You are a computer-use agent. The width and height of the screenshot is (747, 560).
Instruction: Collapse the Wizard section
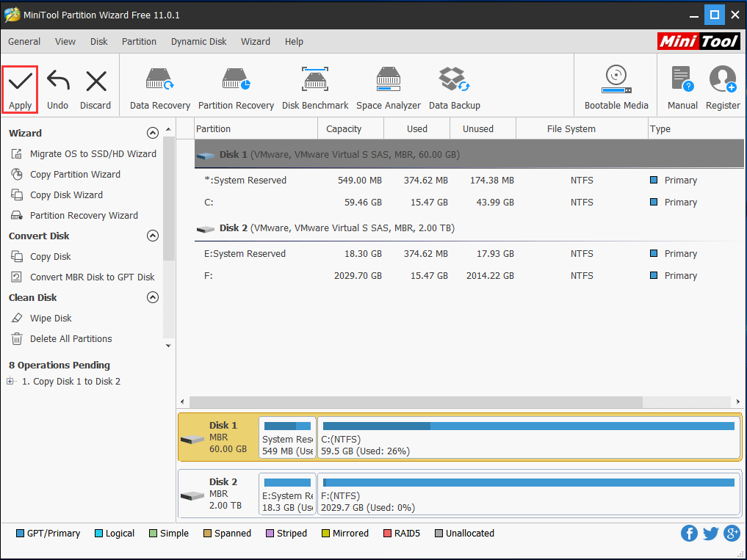point(153,133)
